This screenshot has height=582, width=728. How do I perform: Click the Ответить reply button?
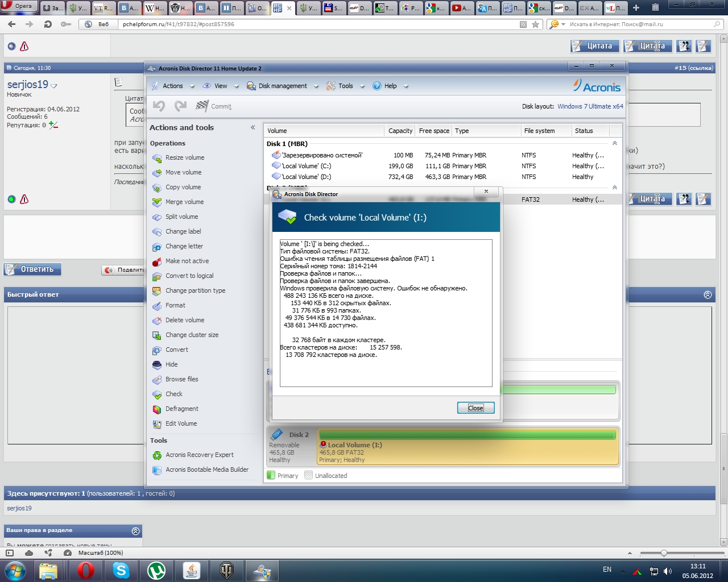click(32, 269)
